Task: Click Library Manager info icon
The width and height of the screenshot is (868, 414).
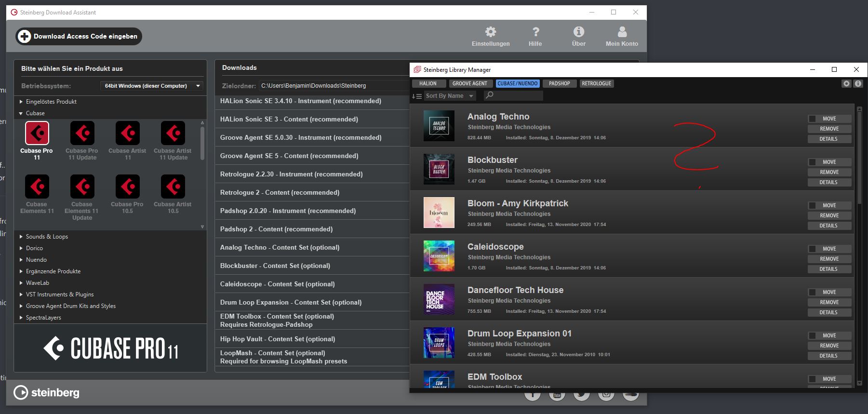Action: [858, 83]
